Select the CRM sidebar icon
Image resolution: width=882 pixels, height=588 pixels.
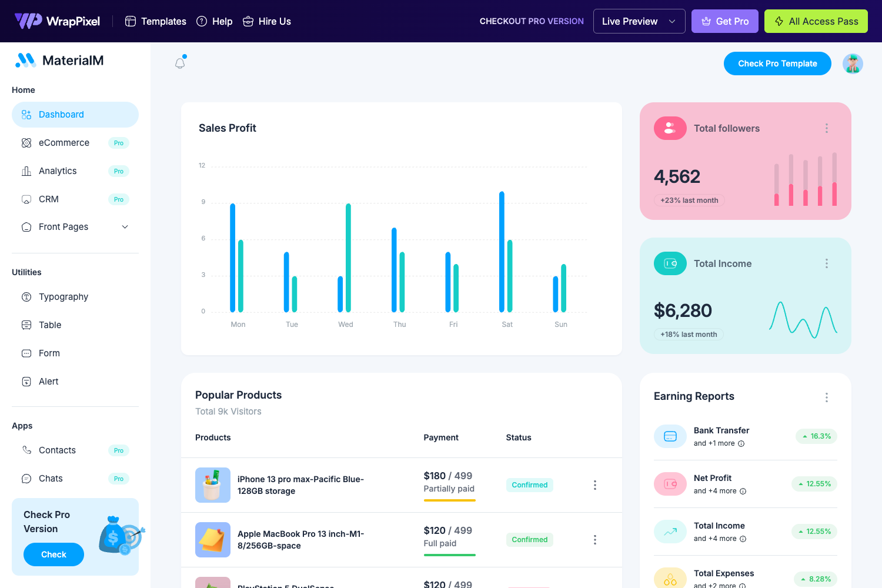[26, 199]
